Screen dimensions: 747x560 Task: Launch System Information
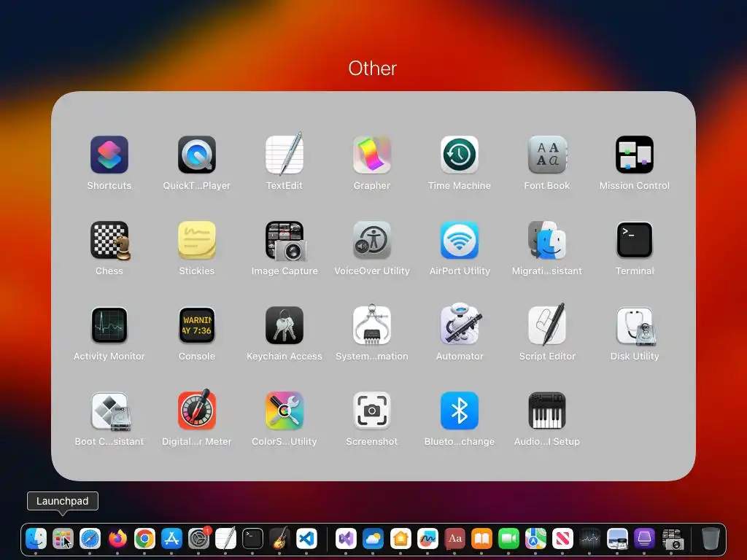click(x=372, y=324)
